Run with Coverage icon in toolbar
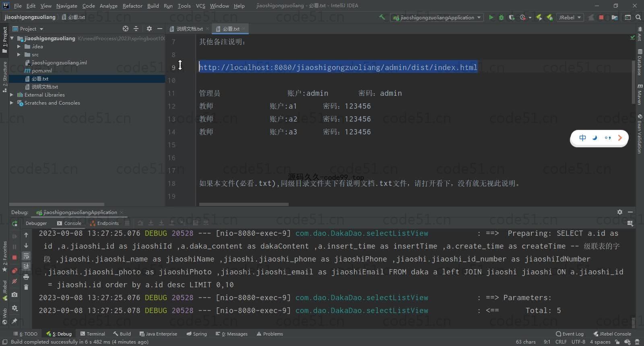Viewport: 644px width, 346px height. click(512, 17)
